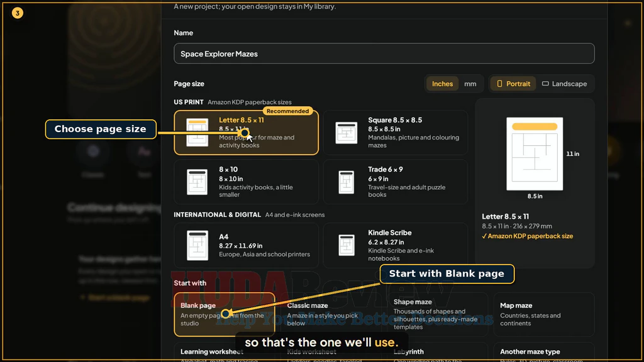Click the description "Travel-size and adult puzzle books"
Viewport: 644px width, 362px height.
coord(407,191)
